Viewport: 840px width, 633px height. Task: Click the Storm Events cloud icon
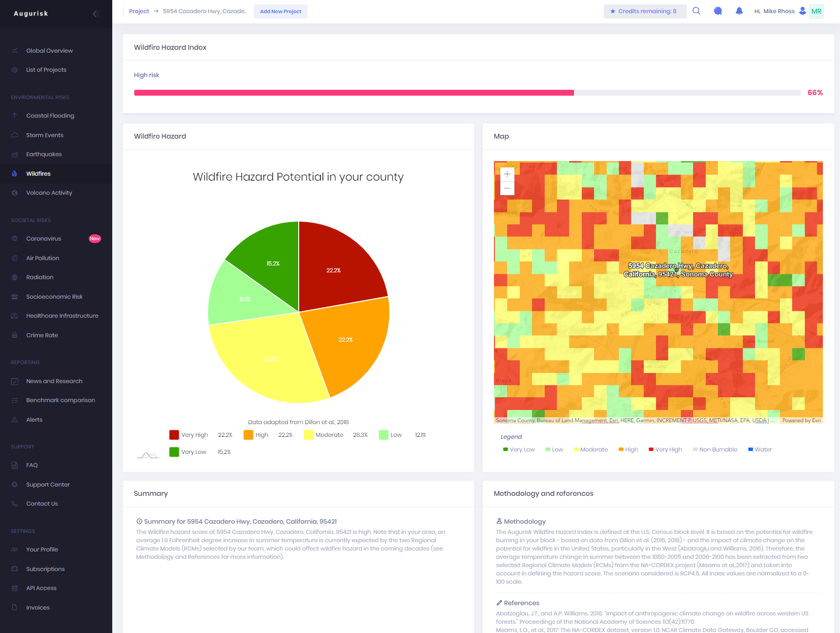point(15,135)
